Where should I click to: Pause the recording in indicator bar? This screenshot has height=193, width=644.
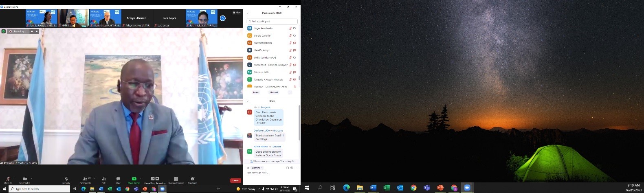coord(32,31)
